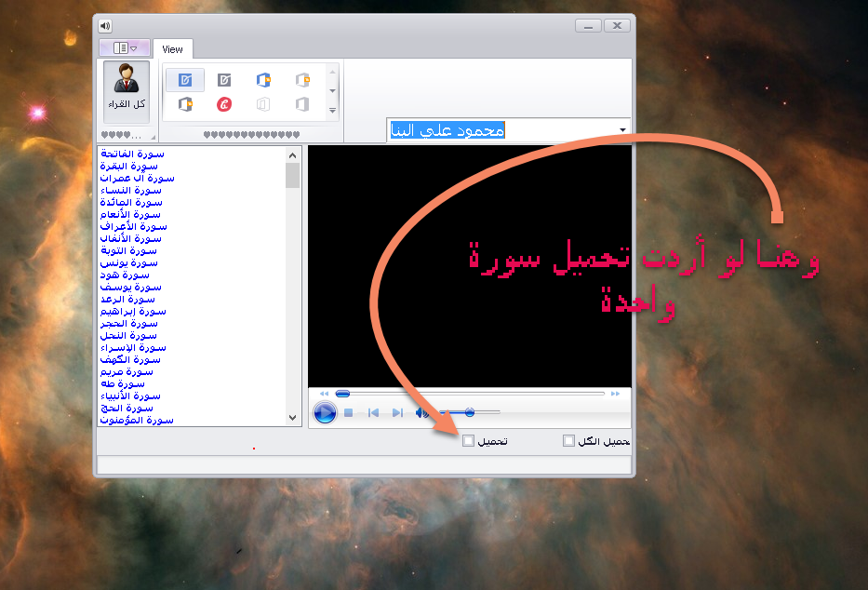Image resolution: width=868 pixels, height=590 pixels.
Task: Open the purple application menu button
Action: click(125, 47)
